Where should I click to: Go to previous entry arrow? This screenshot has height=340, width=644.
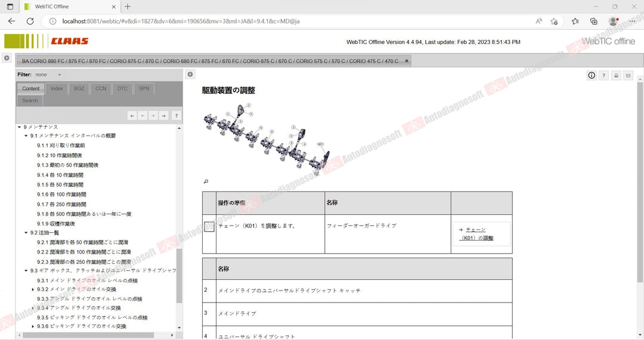[x=143, y=116]
